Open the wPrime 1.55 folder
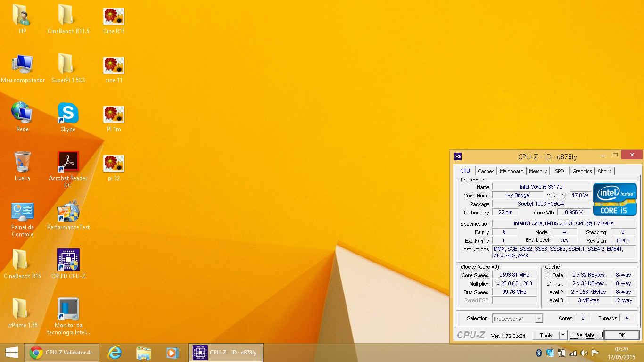Viewport: 644px width, 362px height. [22, 313]
